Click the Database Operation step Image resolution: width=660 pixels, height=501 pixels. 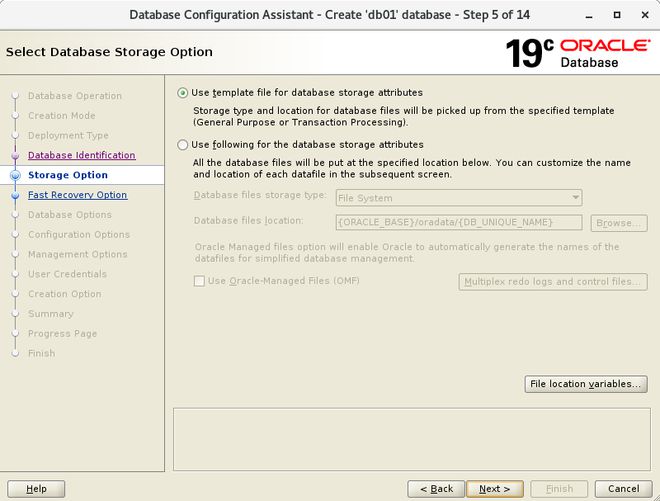pos(75,96)
